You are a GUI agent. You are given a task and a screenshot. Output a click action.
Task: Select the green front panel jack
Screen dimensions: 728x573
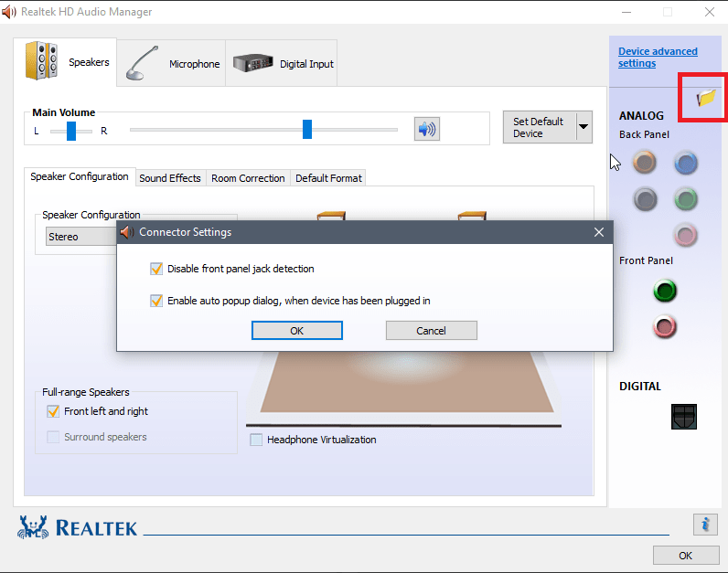pos(665,291)
